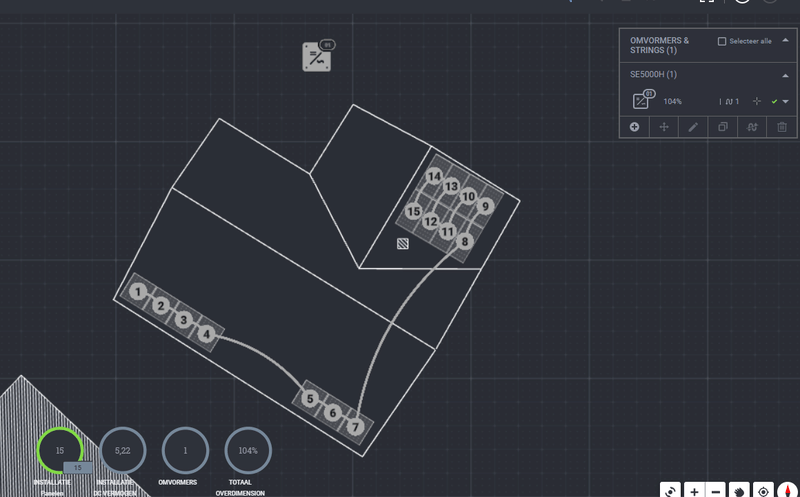Click the 'SE5000H (1)' label
Image resolution: width=800 pixels, height=497 pixels.
tap(653, 74)
